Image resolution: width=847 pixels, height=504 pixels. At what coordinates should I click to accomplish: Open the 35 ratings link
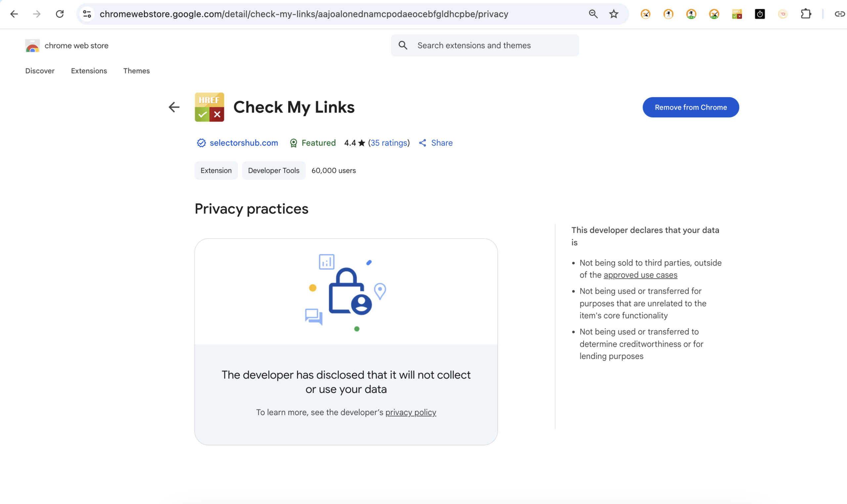[389, 143]
